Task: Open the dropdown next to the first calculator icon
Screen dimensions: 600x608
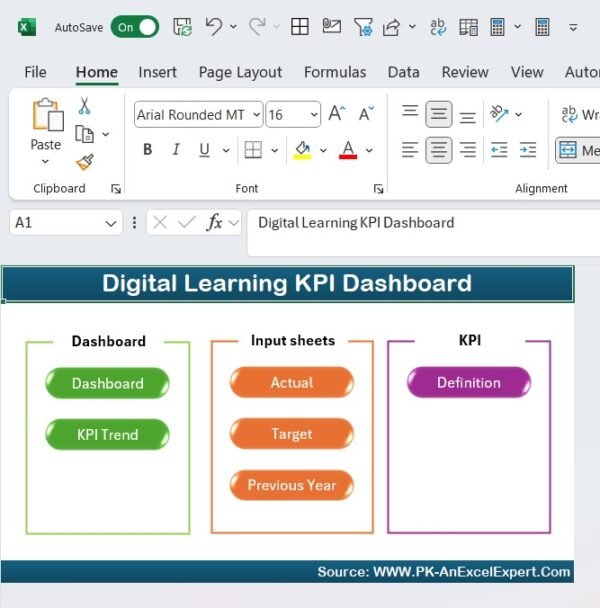Action: point(517,26)
